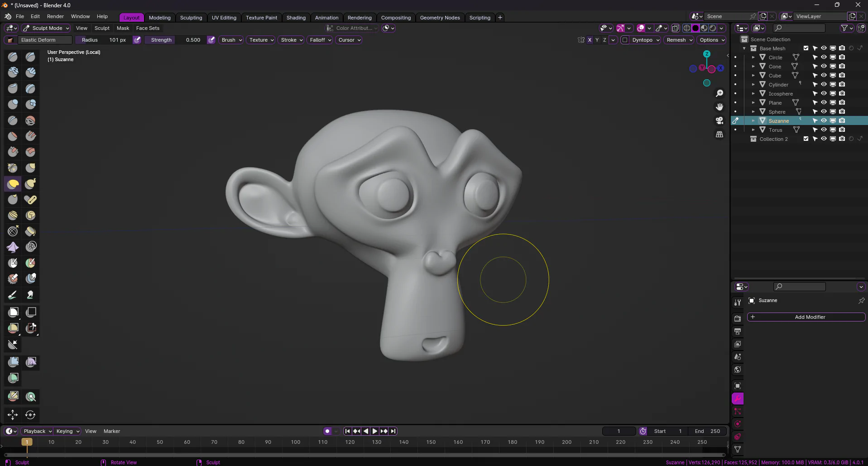
Task: Open the Mask menu
Action: point(123,28)
